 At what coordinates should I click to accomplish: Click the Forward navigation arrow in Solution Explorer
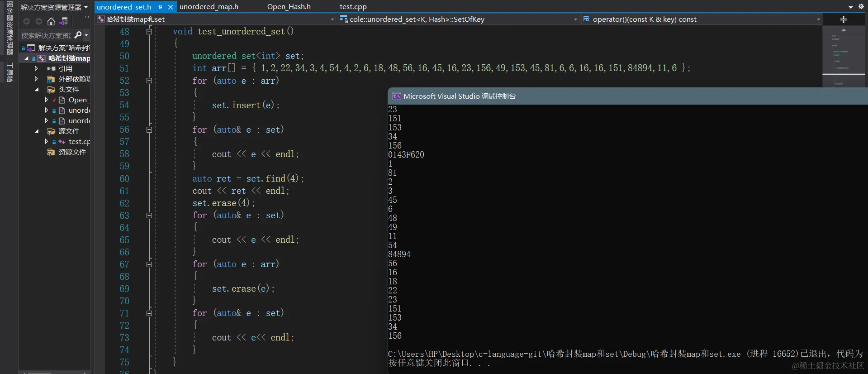coord(39,21)
